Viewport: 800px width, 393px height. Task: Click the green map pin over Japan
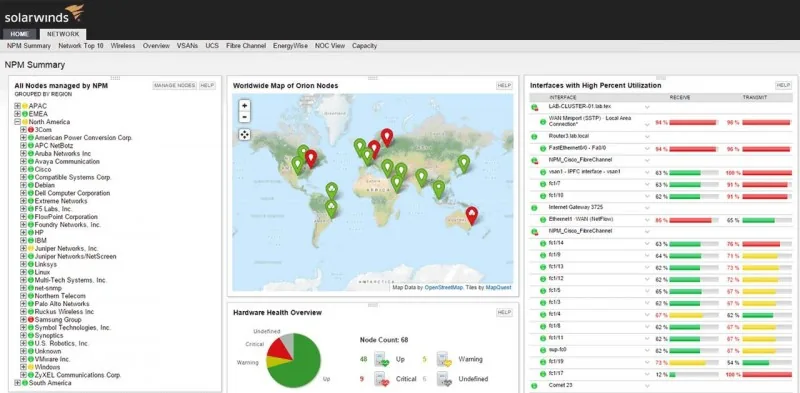click(x=463, y=164)
